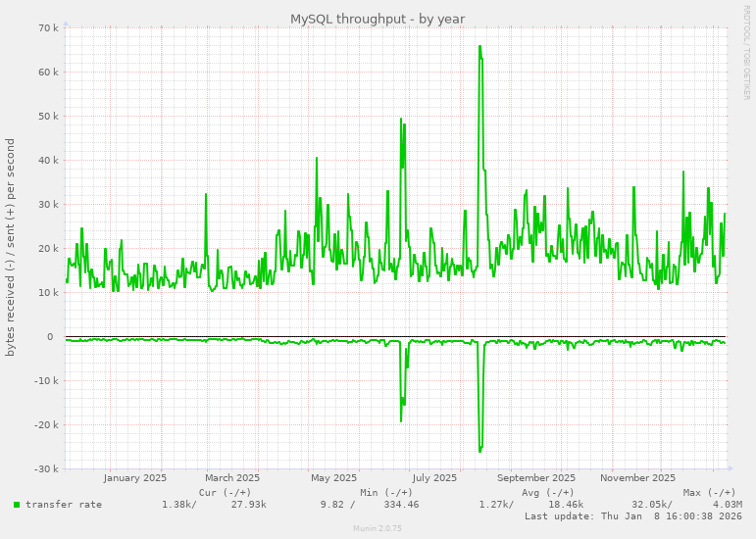756x539 pixels.
Task: Click the 'Cur (-/+)' column header
Action: [x=226, y=493]
